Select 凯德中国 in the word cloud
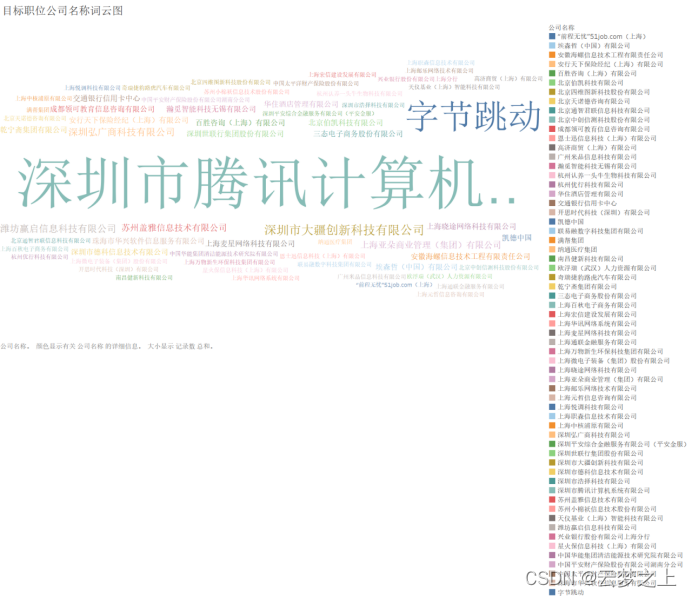The image size is (692, 597). pyautogui.click(x=516, y=237)
